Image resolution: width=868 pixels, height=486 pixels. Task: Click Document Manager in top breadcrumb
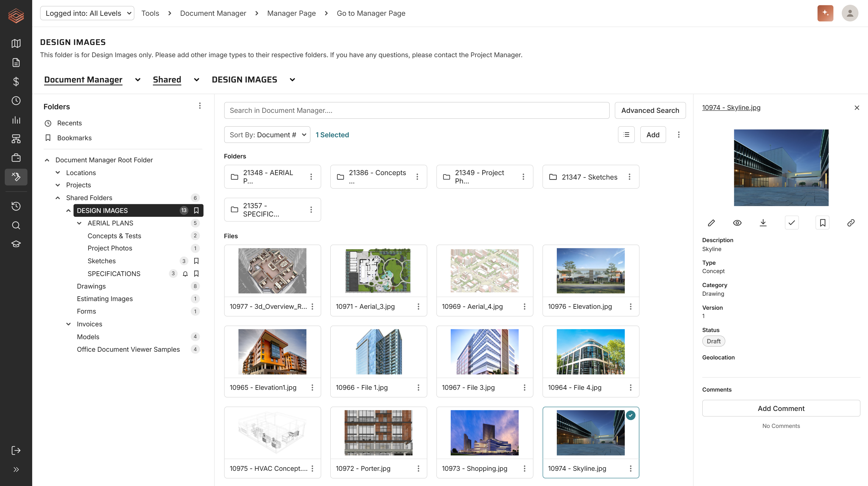coord(213,13)
